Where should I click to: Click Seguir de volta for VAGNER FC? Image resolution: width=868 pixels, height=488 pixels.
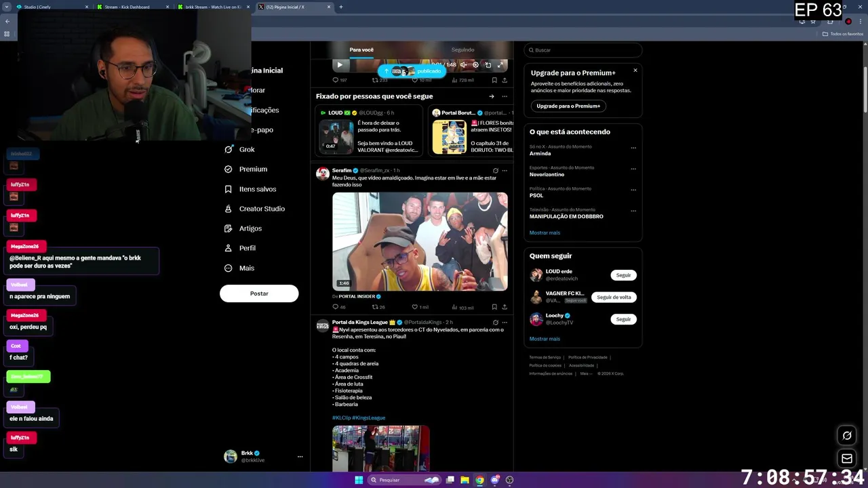click(x=614, y=297)
